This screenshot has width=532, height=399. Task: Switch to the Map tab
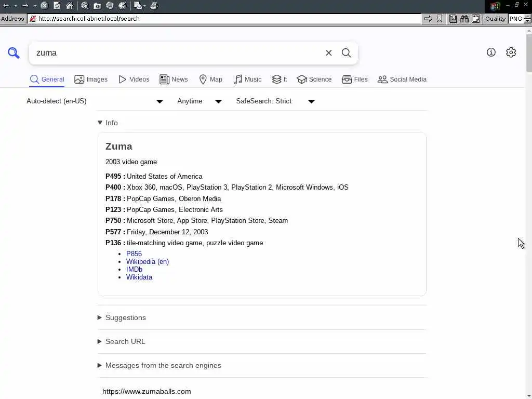pyautogui.click(x=210, y=79)
